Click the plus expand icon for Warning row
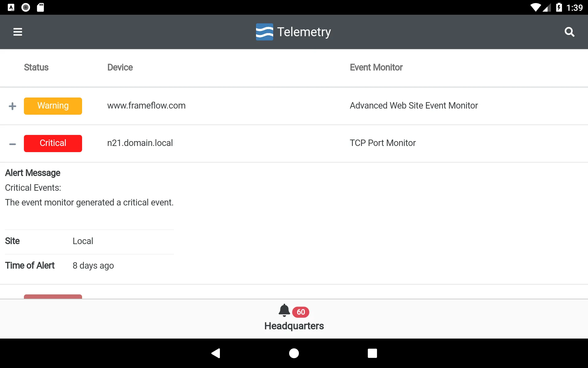Screen dimensions: 588x368 point(12,106)
